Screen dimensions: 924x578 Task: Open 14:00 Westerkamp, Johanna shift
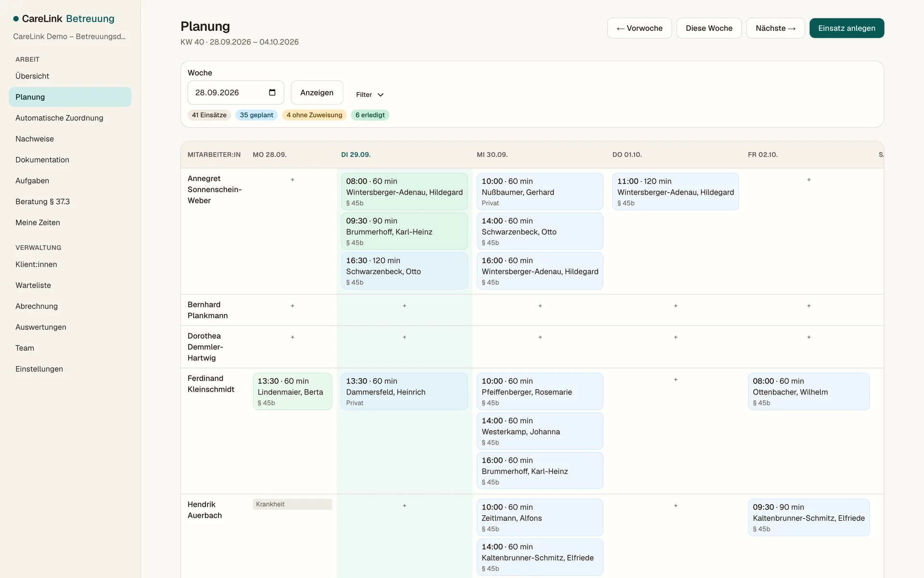click(x=540, y=431)
